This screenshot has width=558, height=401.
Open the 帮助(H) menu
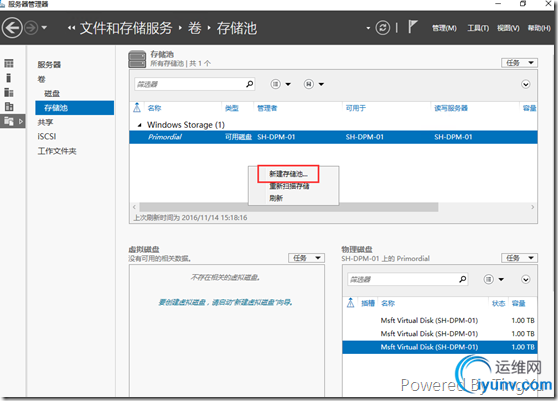point(539,28)
